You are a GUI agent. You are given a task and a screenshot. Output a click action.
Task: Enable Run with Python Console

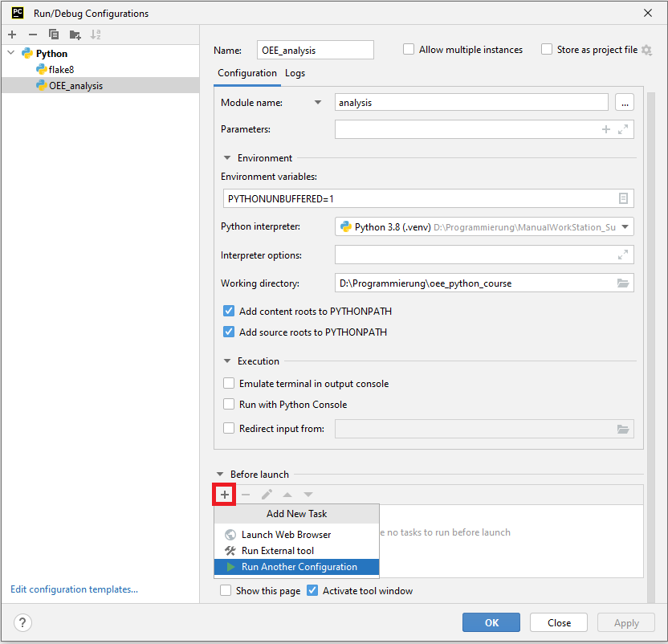point(227,403)
